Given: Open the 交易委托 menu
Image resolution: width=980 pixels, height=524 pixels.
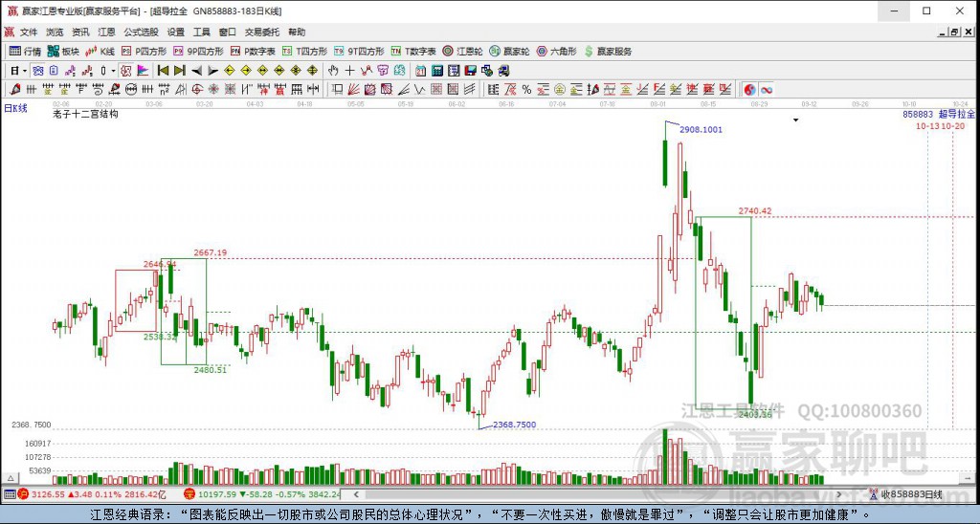Looking at the screenshot, I should 262,32.
